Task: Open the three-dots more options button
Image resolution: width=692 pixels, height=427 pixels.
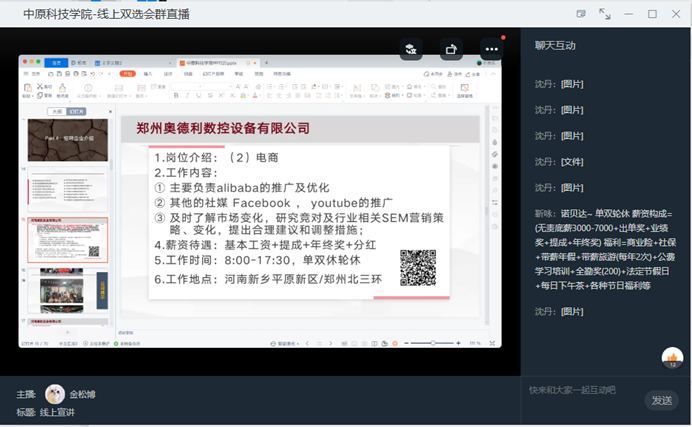Action: pos(492,49)
